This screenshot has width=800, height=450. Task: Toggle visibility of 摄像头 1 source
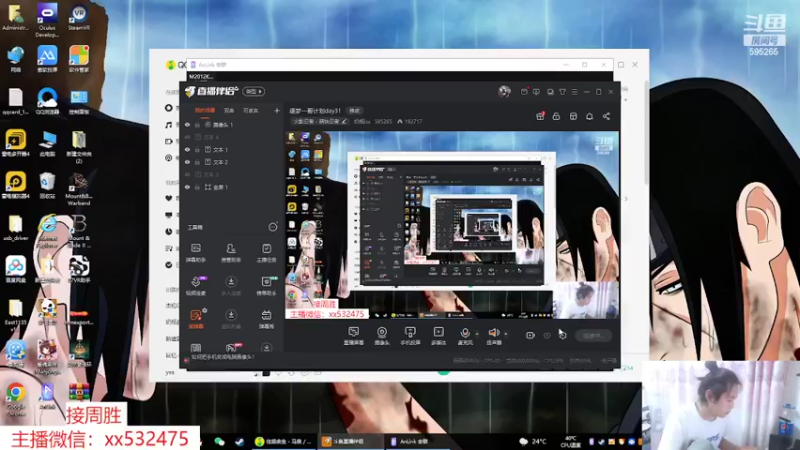pos(187,125)
